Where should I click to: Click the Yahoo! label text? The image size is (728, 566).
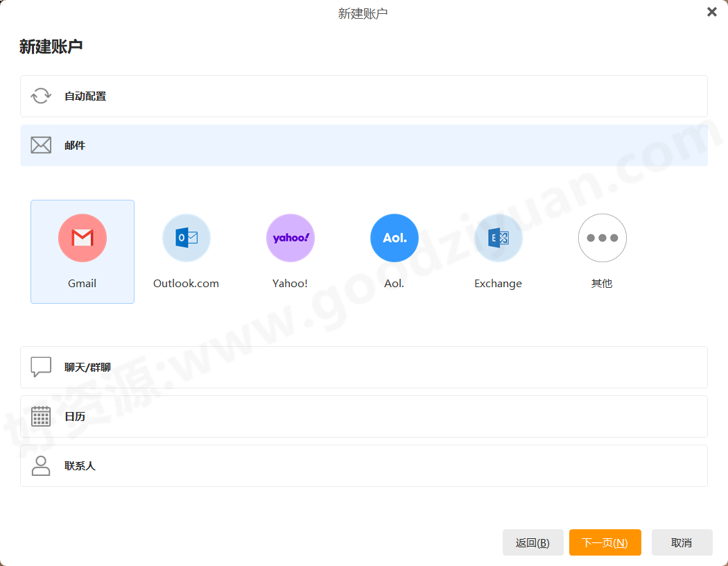[x=291, y=283]
